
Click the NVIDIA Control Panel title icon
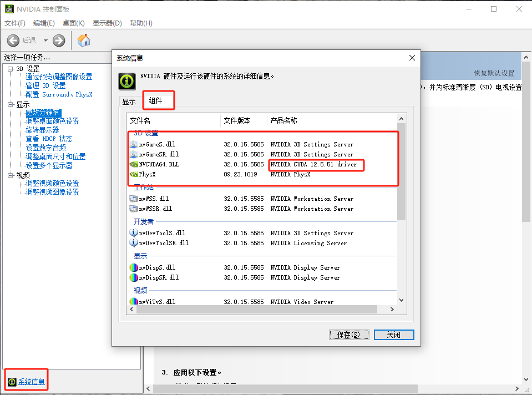coord(9,9)
